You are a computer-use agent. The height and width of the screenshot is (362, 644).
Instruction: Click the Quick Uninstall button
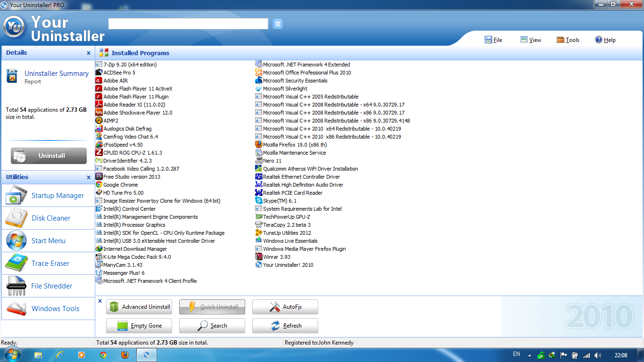pyautogui.click(x=212, y=307)
